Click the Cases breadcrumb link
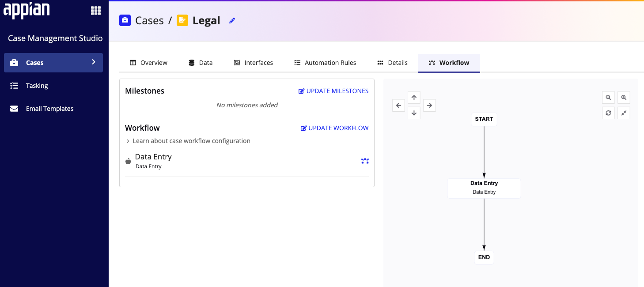The width and height of the screenshot is (644, 287). [x=149, y=20]
